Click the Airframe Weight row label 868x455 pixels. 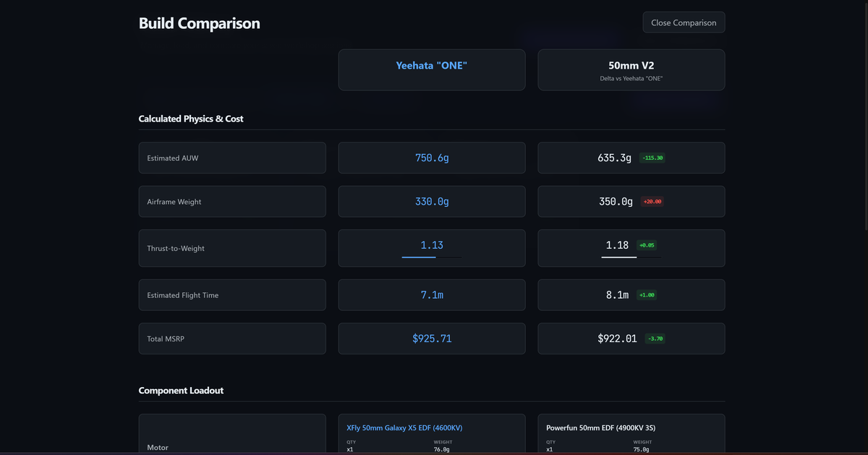(x=174, y=202)
